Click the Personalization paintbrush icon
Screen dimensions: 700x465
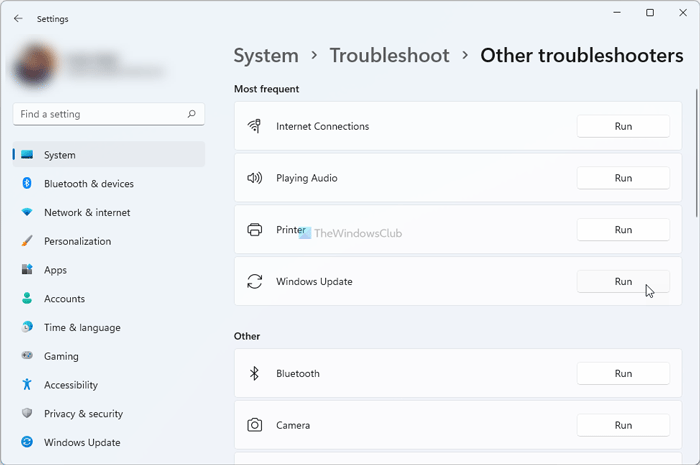coord(27,241)
